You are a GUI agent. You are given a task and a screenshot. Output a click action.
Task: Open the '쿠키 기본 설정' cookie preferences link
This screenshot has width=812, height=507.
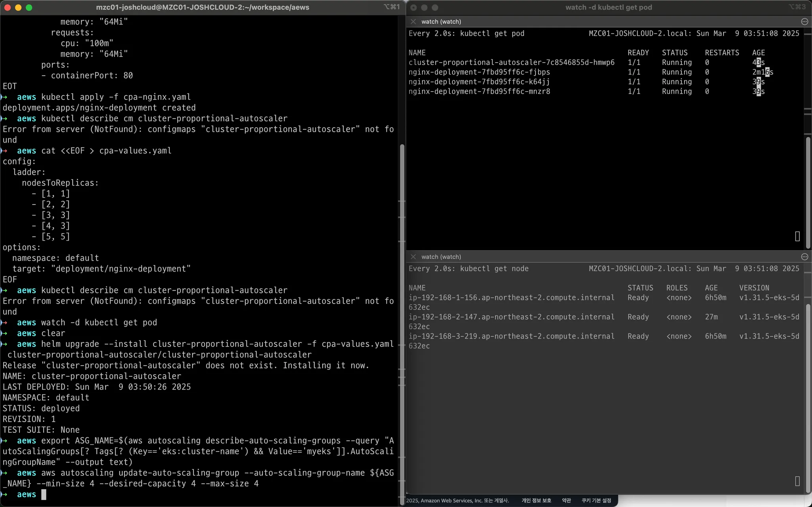596,500
